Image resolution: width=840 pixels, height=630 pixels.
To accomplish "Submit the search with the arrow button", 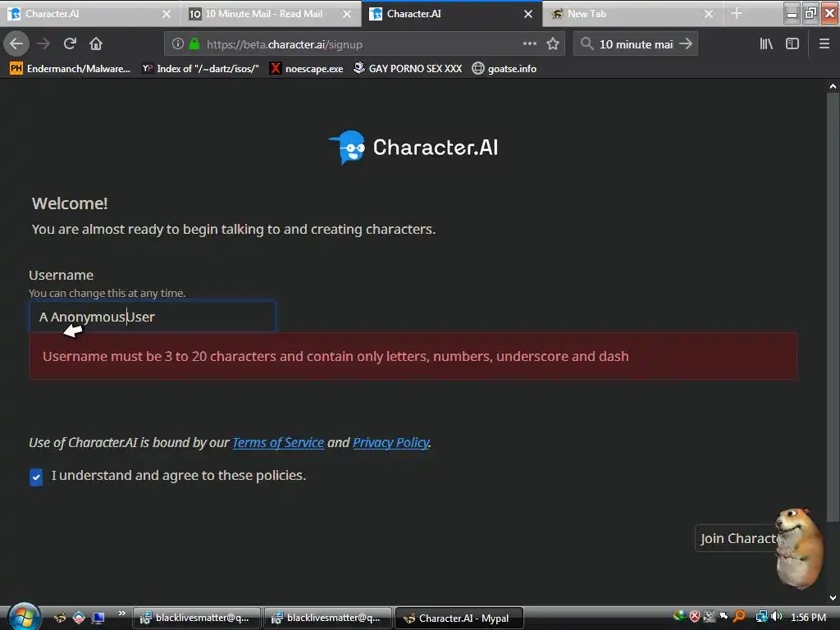I will tap(686, 44).
